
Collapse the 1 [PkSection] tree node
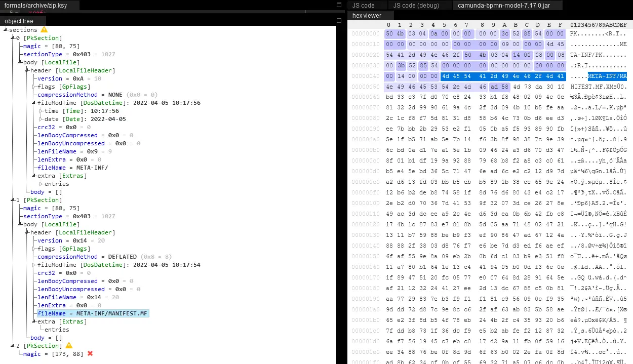click(x=13, y=200)
